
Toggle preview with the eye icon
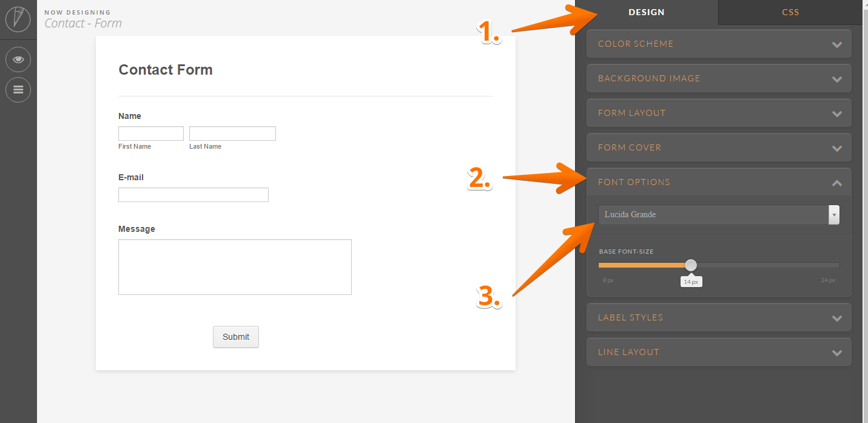[18, 59]
